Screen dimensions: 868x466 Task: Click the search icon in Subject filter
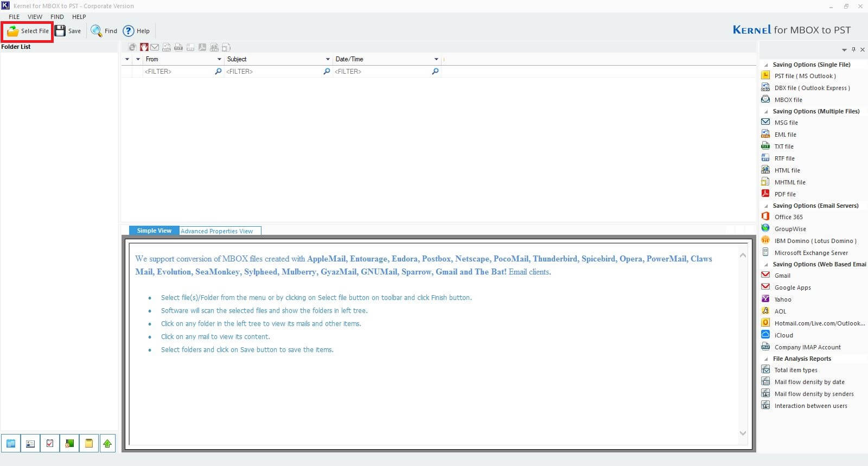[x=327, y=72]
